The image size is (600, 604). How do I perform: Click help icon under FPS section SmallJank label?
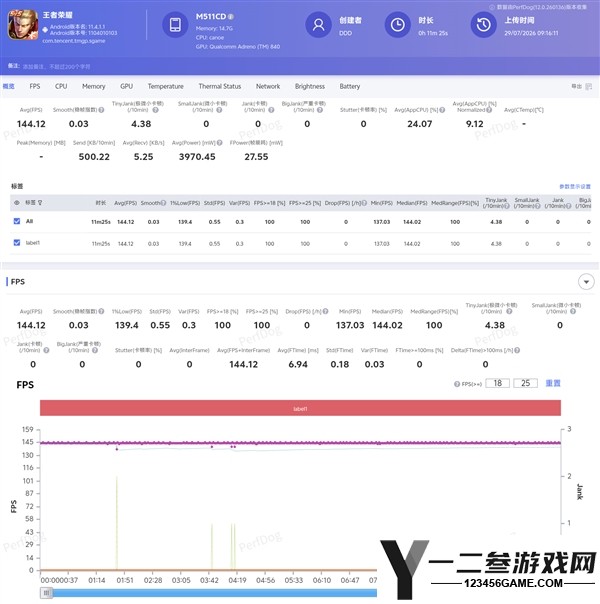tap(573, 311)
